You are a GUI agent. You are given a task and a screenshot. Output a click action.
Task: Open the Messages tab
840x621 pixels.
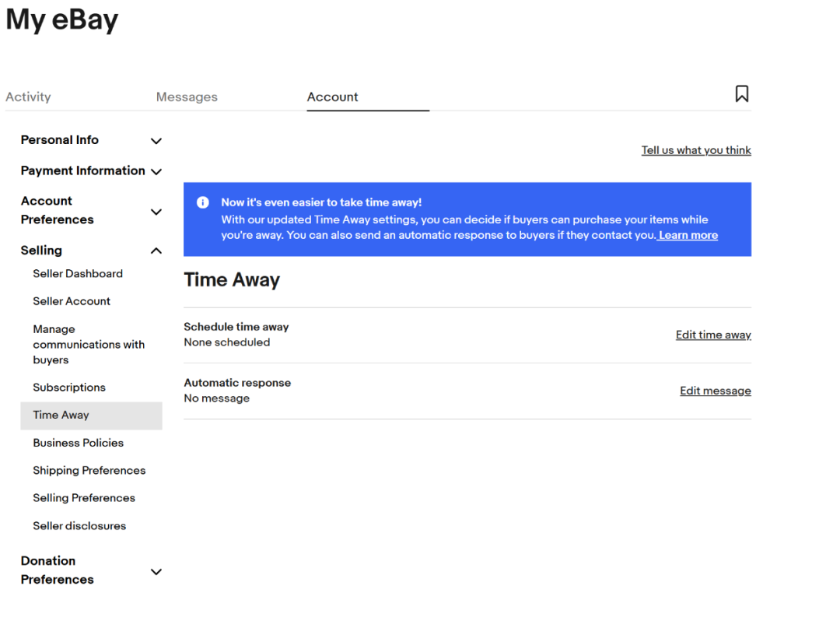click(187, 97)
